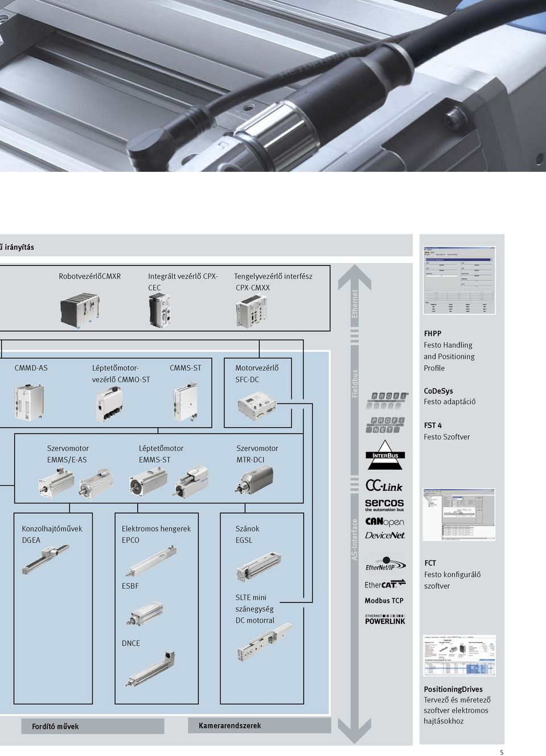
Task: Click the FCT configuration software screenshot
Action: [x=459, y=515]
